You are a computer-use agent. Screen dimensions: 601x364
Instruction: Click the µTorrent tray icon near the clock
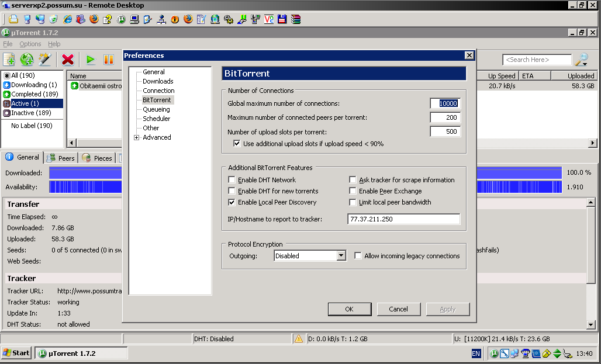pyautogui.click(x=495, y=353)
